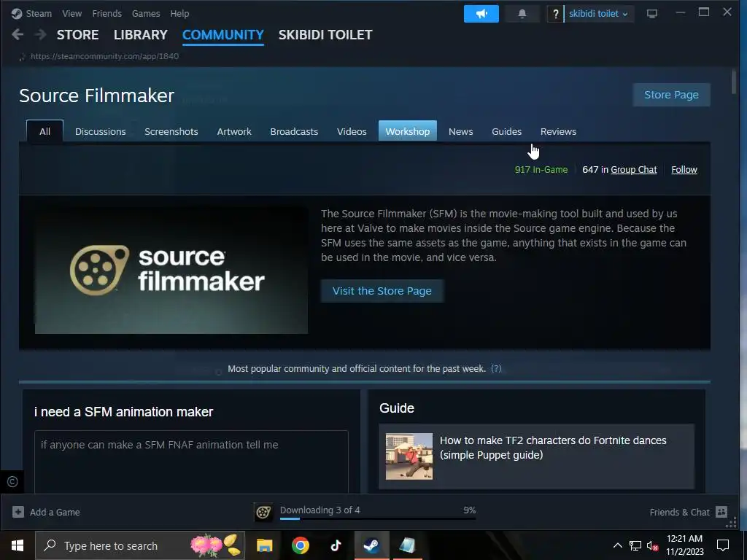
Task: Open the Friends menu
Action: pos(107,13)
